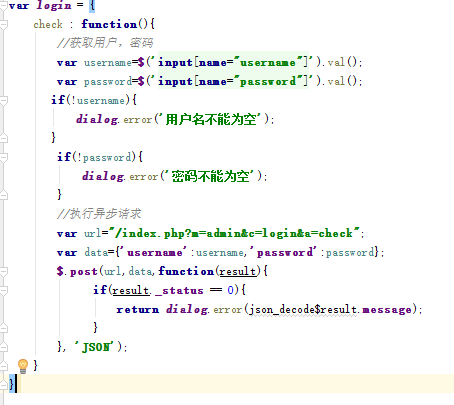Click 'url' in the 'var url=' declaration
The width and height of the screenshot is (454, 405).
pyautogui.click(x=92, y=233)
